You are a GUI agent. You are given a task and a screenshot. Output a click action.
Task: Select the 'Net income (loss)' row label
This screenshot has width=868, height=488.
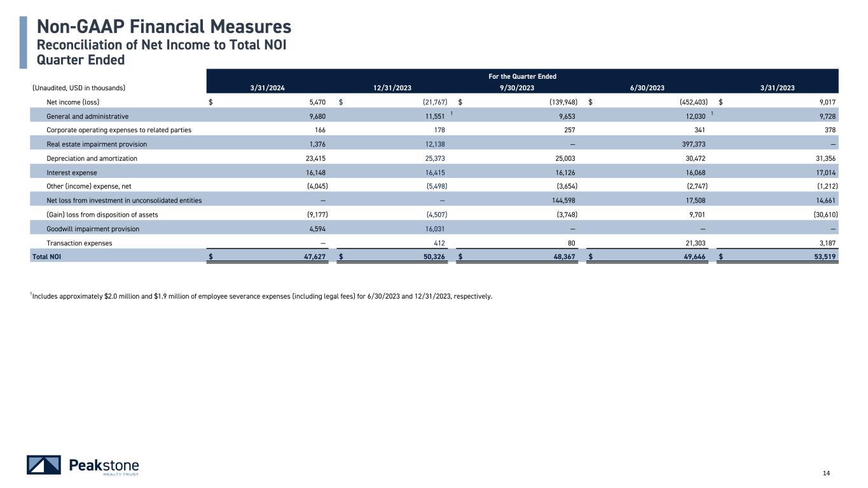(72, 102)
